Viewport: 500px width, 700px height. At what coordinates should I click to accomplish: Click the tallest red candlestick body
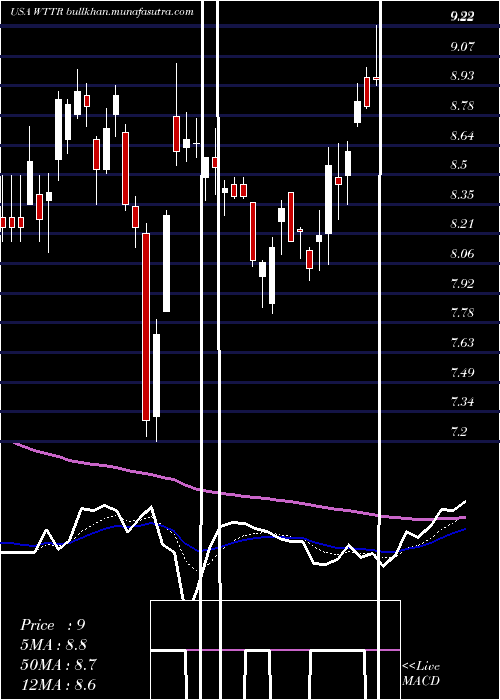(x=146, y=327)
